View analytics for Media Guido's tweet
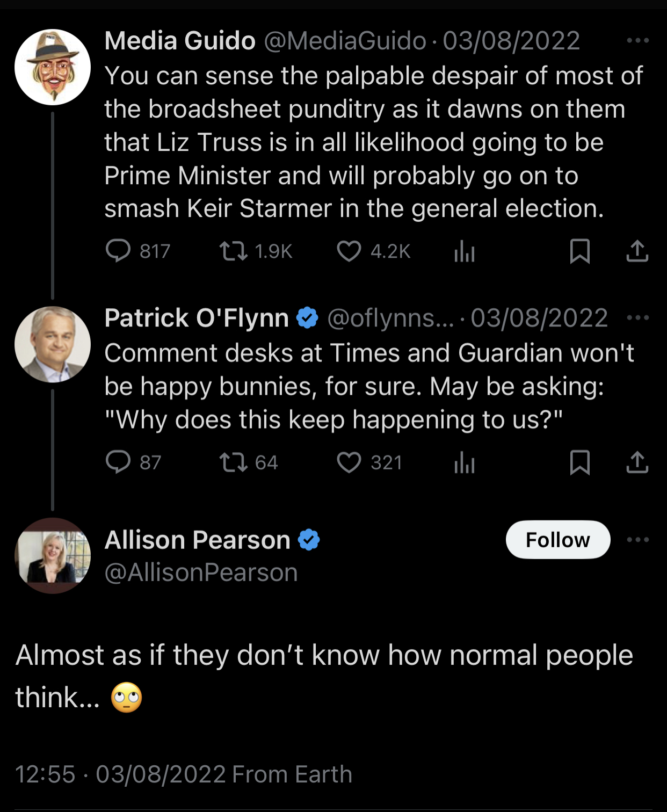 [x=465, y=251]
